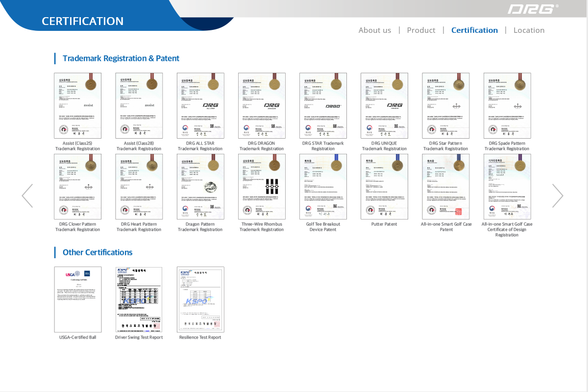Open Smart Golf Case Design Registration image
This screenshot has height=392, width=588.
coord(507,187)
